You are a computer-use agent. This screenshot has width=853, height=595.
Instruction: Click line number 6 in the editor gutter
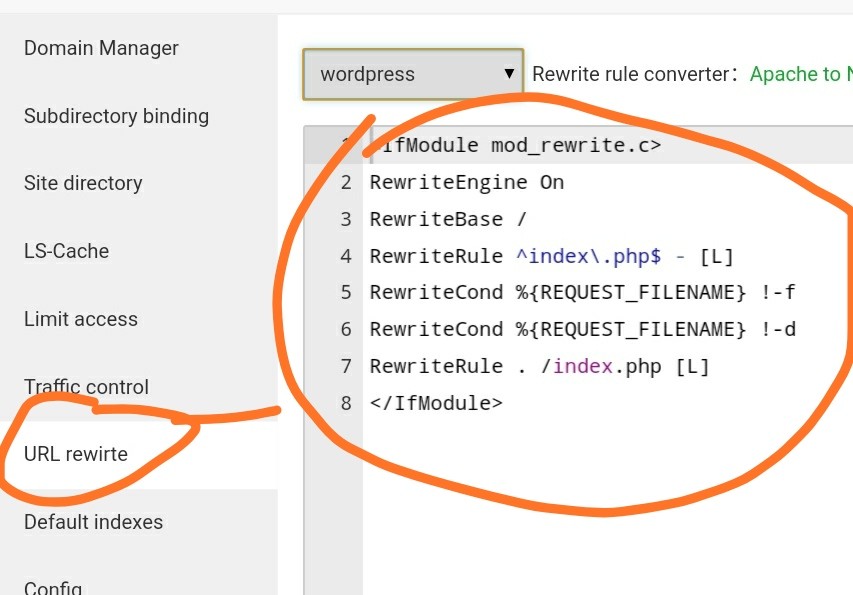(346, 329)
